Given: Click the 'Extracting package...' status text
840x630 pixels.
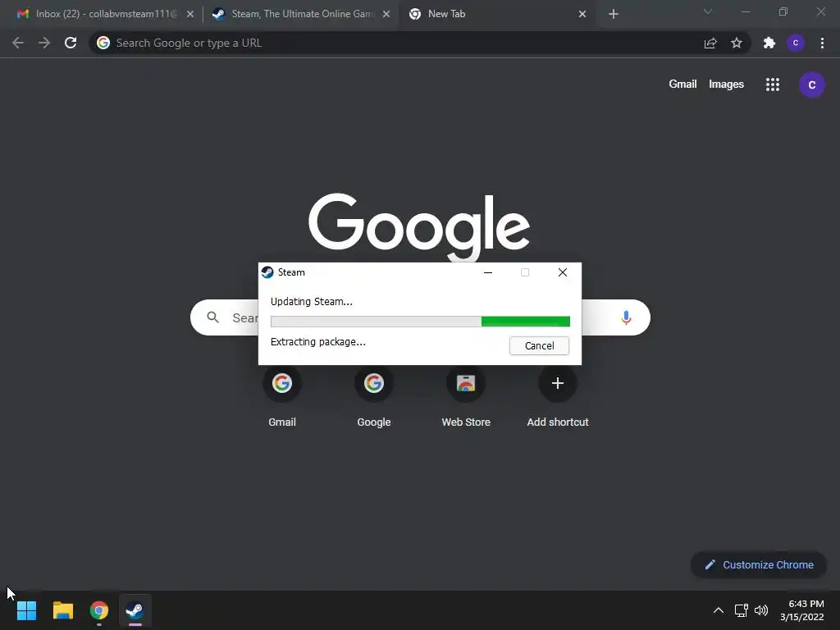Looking at the screenshot, I should 318,342.
